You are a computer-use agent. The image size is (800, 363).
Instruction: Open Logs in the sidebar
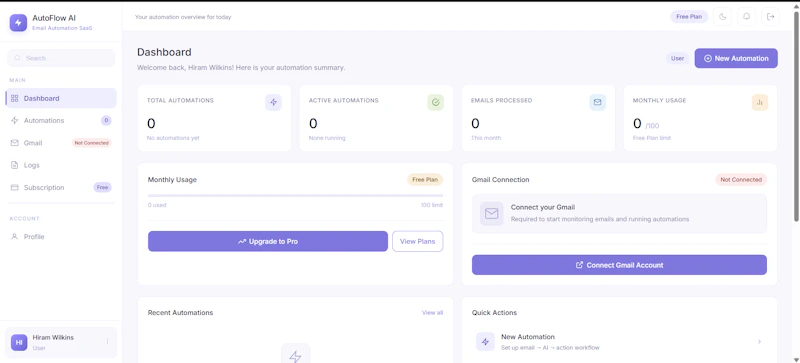point(61,165)
